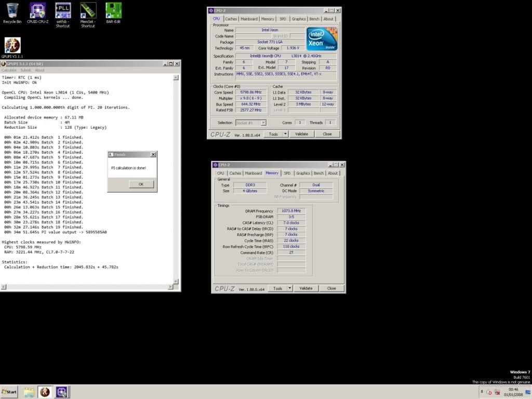The width and height of the screenshot is (532, 399).
Task: Click Tools button in upper CPU-Z
Action: [273, 134]
